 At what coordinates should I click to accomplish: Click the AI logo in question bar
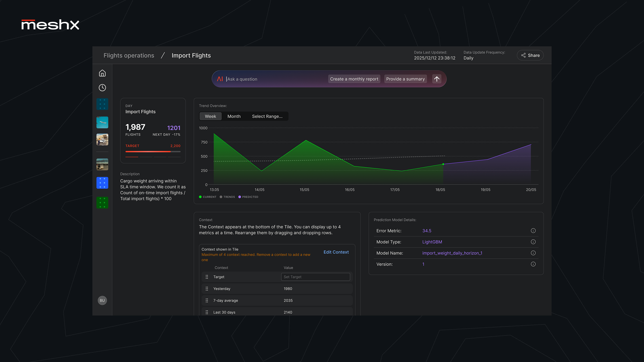tap(220, 79)
